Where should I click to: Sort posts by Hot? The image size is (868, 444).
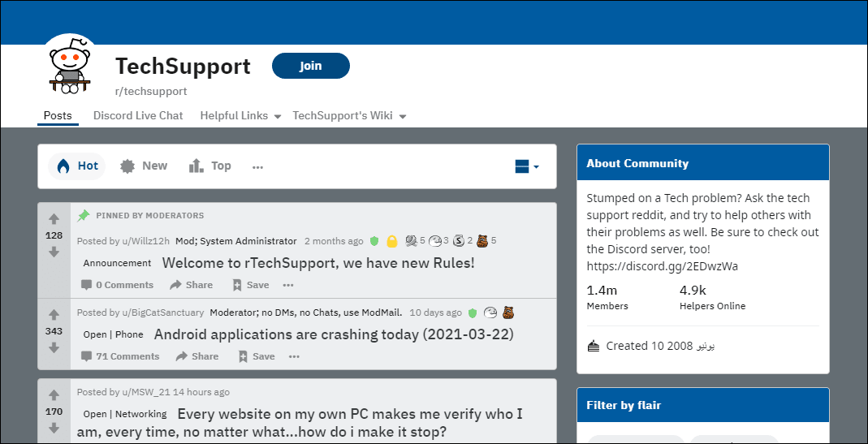click(x=77, y=166)
